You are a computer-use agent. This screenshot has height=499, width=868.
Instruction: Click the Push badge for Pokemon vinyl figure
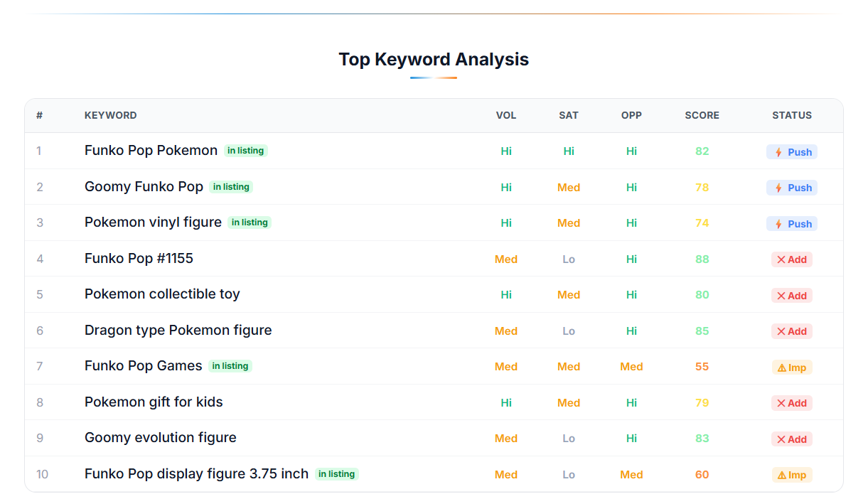coord(791,223)
